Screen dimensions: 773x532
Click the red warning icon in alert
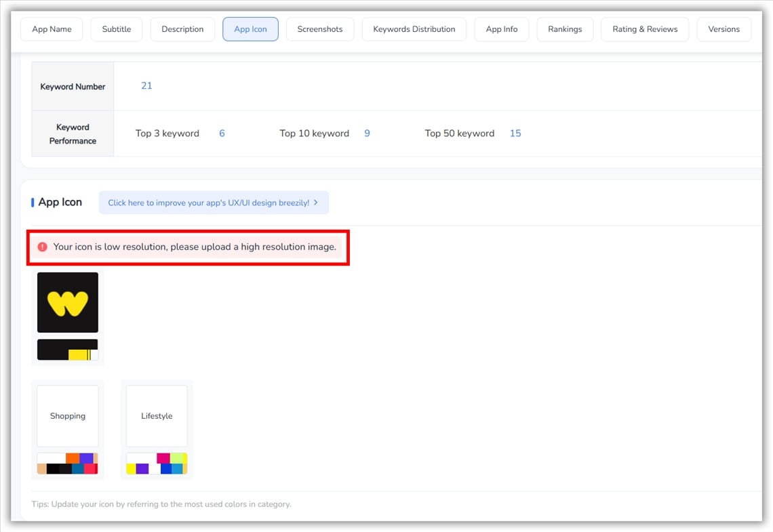43,247
